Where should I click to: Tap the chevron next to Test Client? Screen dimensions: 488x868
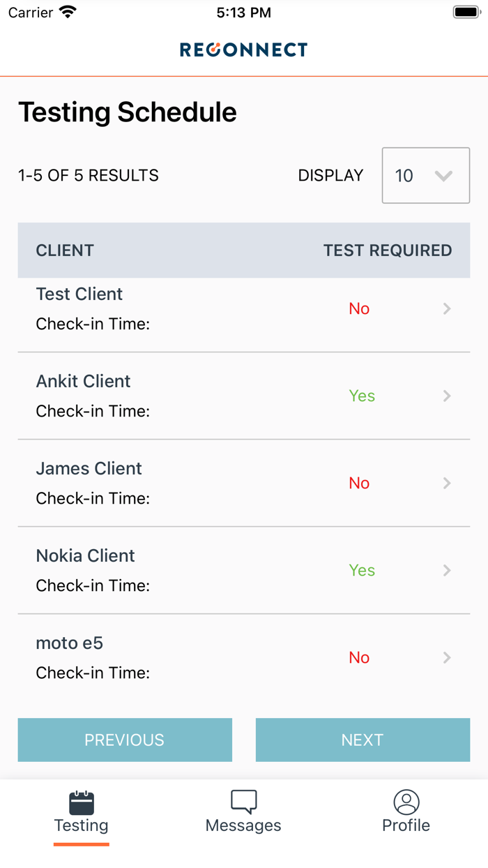(447, 308)
